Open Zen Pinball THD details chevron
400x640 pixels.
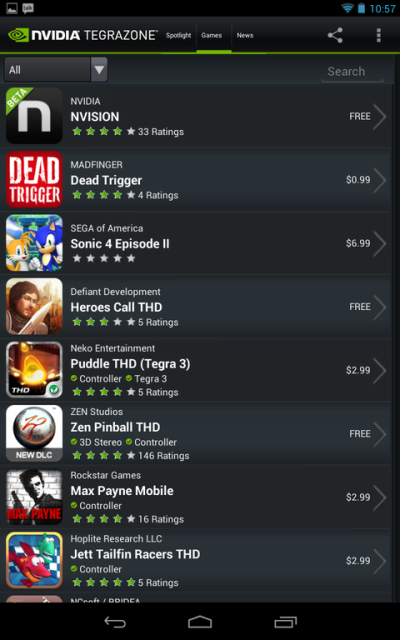tap(380, 434)
